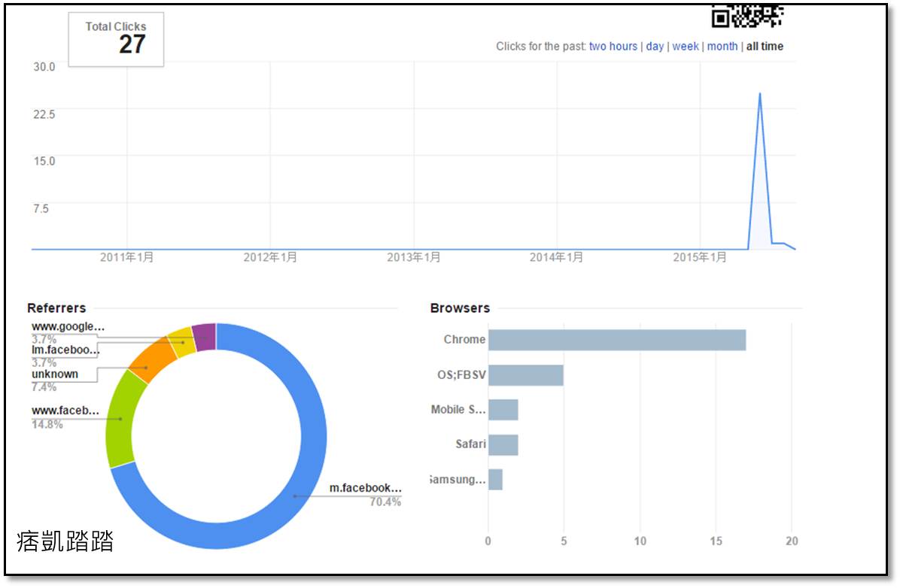Click the Chrome browser bar
The height and width of the screenshot is (588, 900).
617,340
